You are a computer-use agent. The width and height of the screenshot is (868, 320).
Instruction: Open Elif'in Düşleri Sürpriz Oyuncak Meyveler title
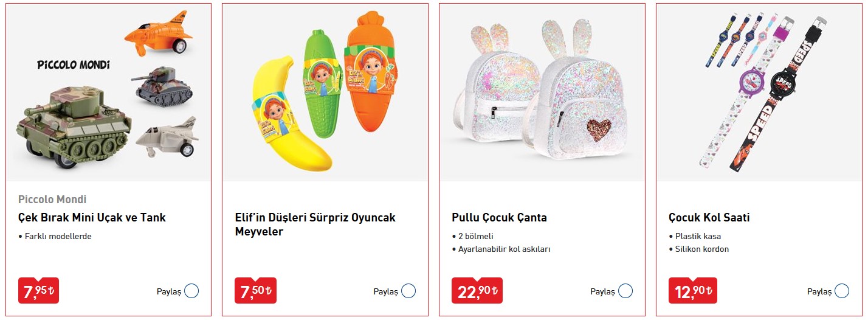(x=315, y=224)
